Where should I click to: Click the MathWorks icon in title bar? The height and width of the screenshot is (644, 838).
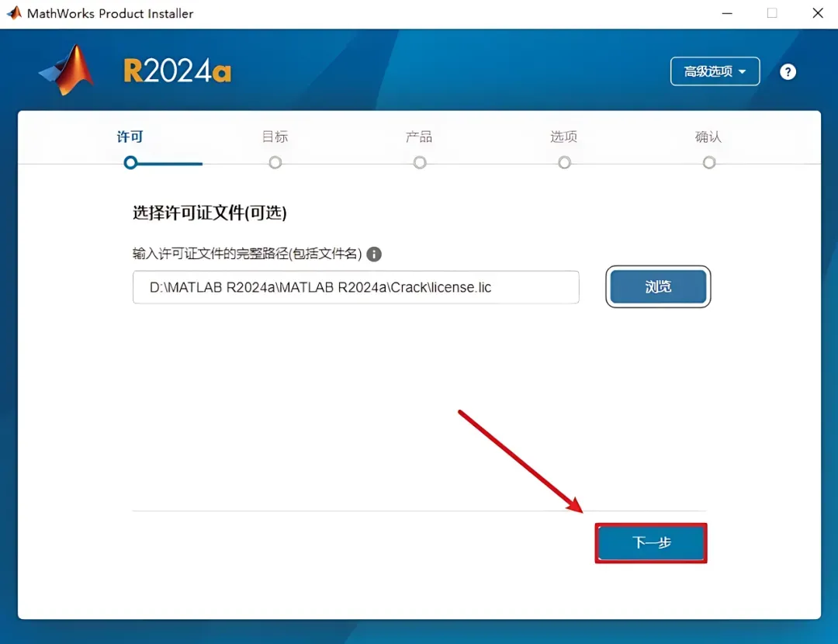(x=14, y=13)
